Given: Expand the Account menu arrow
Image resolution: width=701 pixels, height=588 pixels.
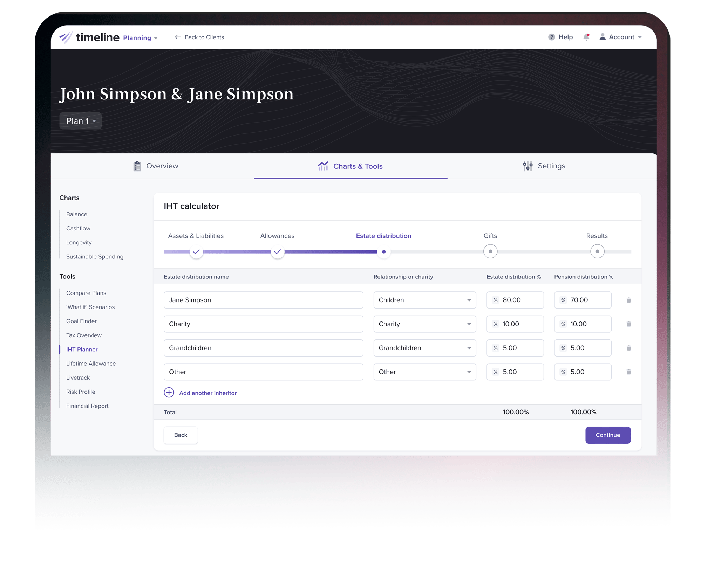Looking at the screenshot, I should pos(640,37).
